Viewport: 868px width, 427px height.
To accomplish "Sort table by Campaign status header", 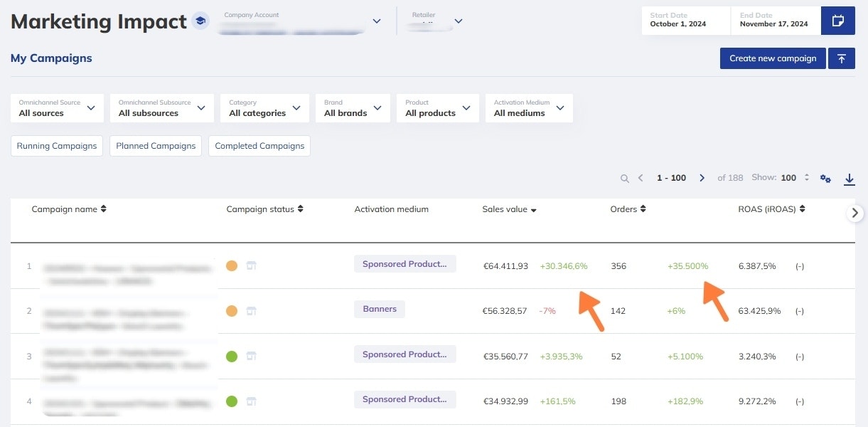I will [x=264, y=209].
